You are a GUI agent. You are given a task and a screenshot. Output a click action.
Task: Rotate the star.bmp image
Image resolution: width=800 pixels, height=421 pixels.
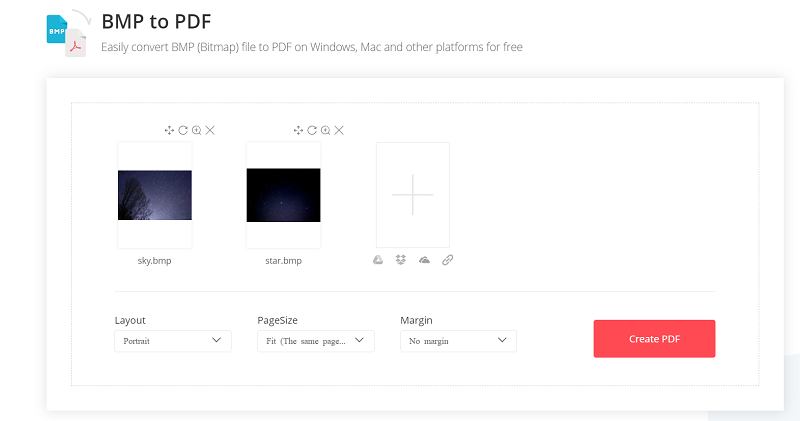(312, 130)
